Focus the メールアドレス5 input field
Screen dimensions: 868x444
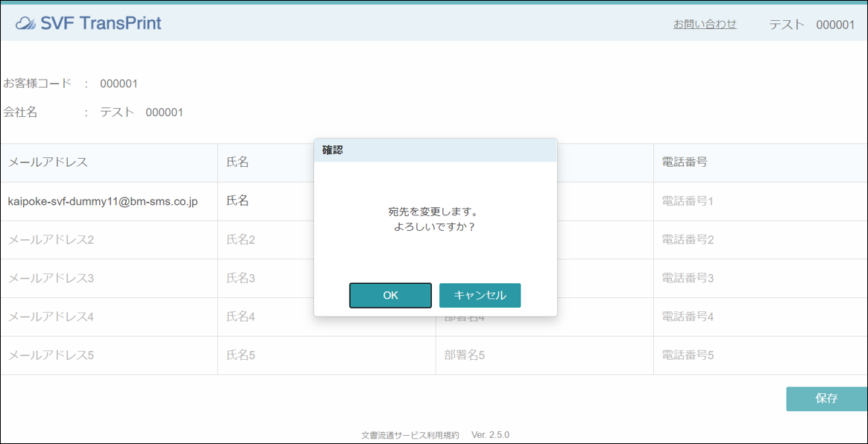click(109, 355)
